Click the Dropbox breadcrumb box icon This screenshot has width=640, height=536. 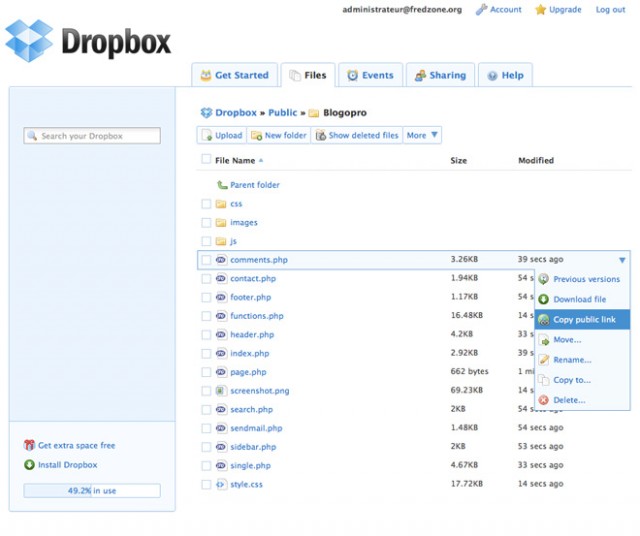(207, 113)
